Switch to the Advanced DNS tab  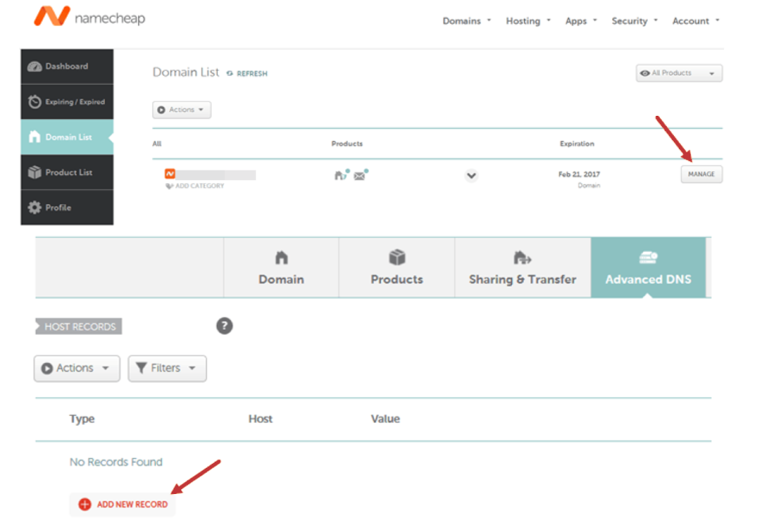pos(648,268)
